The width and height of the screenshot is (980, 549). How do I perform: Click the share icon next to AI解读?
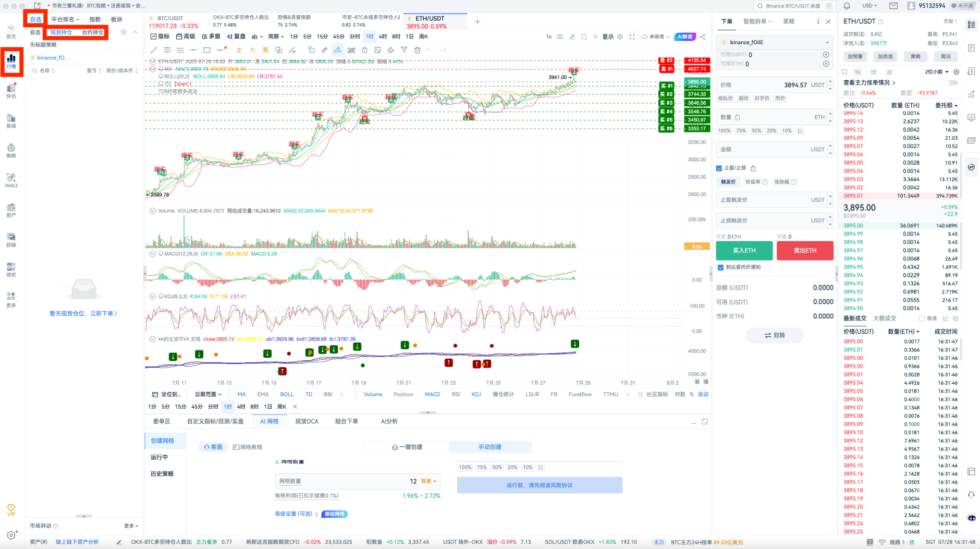pyautogui.click(x=703, y=37)
